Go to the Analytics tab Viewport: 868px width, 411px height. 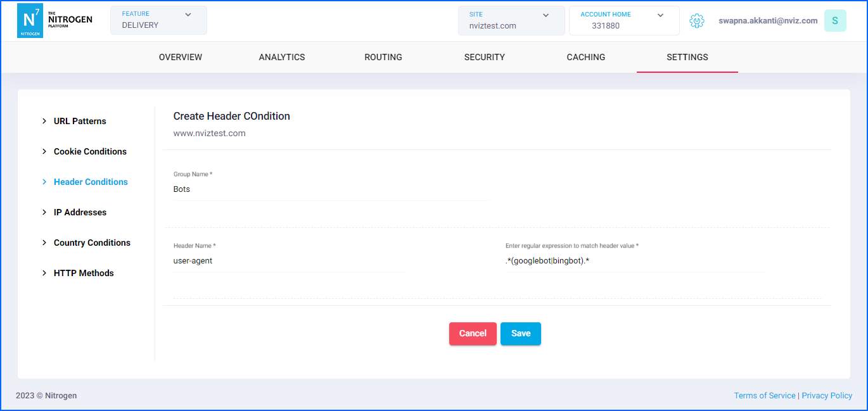click(282, 57)
